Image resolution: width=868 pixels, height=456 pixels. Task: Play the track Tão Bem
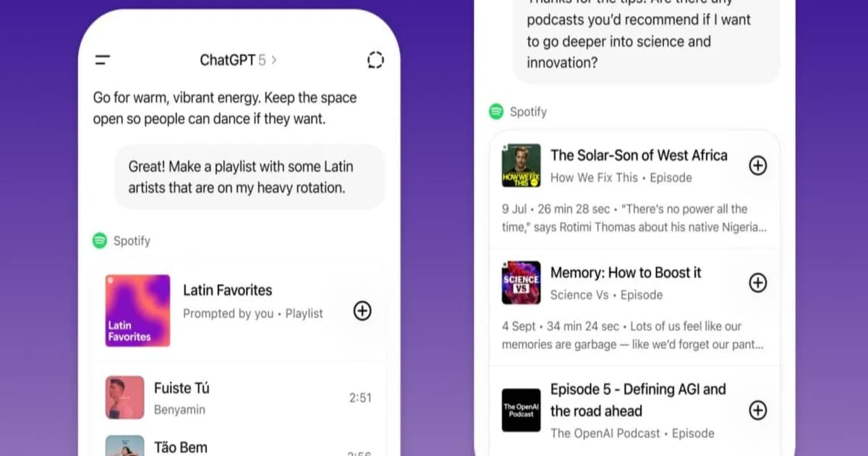[180, 447]
